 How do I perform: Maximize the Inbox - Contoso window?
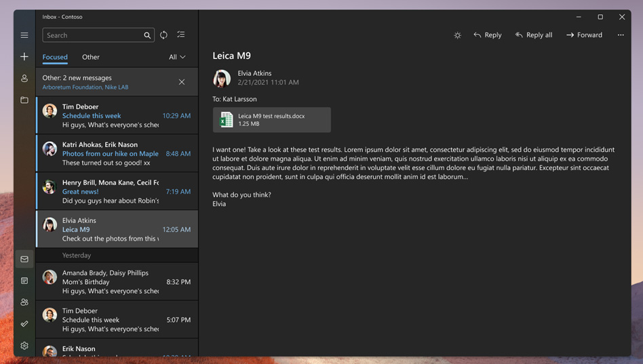click(x=600, y=17)
